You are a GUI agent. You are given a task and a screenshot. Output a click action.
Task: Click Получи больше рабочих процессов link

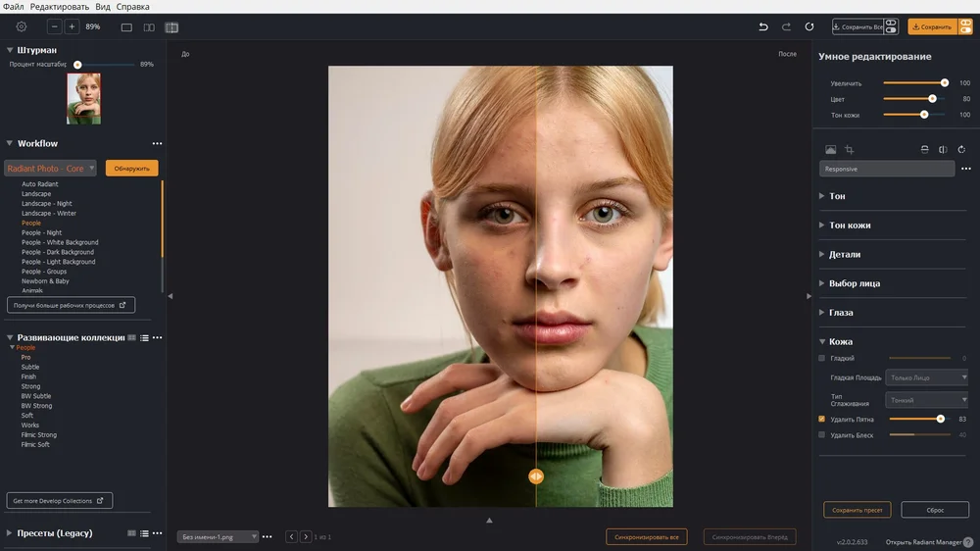click(x=71, y=305)
